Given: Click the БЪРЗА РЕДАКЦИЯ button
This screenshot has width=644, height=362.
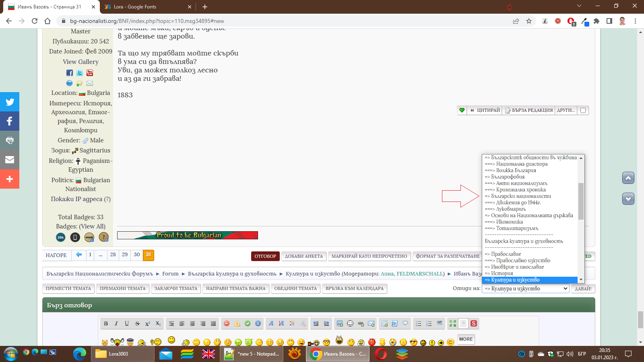Looking at the screenshot, I should point(529,110).
